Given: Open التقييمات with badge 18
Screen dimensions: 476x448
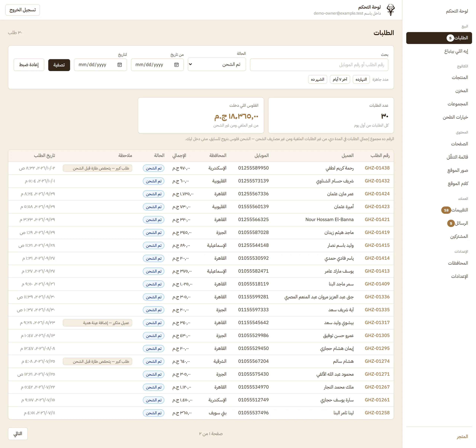Looking at the screenshot, I should pyautogui.click(x=439, y=210).
